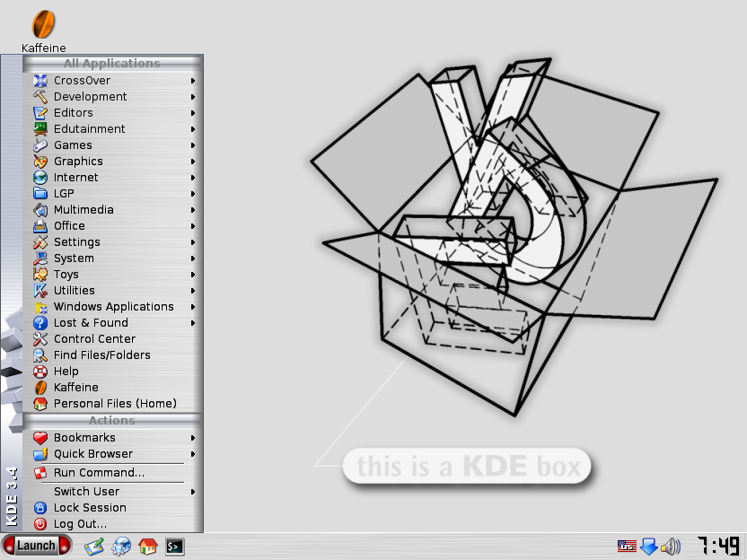
Task: Click the US keyboard layout flag
Action: (627, 547)
